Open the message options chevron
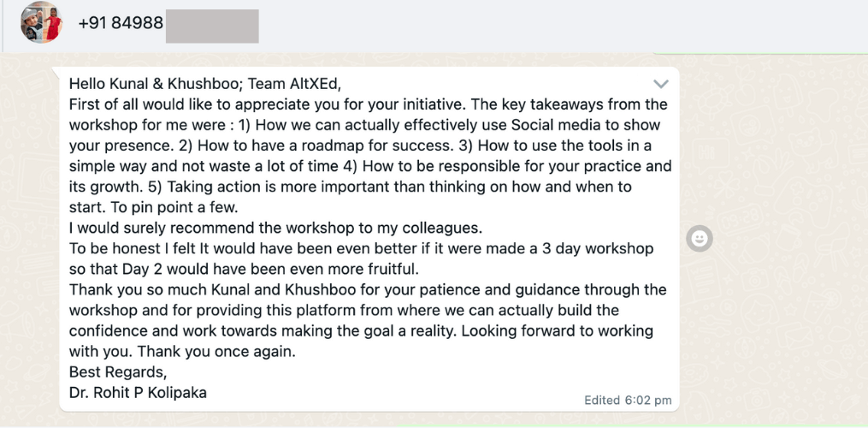Screen dimensions: 868x428 660,84
